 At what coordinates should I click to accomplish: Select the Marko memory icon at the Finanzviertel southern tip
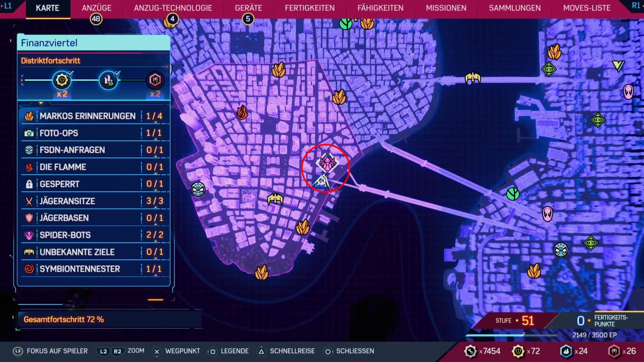[x=261, y=272]
